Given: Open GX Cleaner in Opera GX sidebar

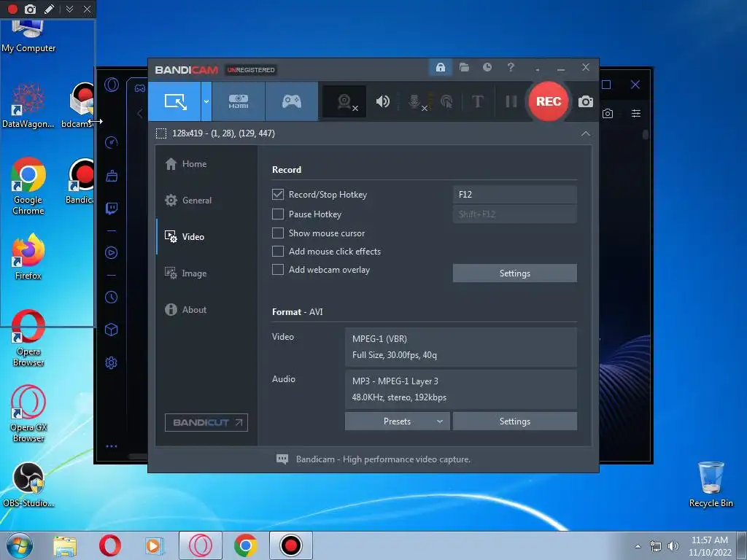Looking at the screenshot, I should [112, 176].
